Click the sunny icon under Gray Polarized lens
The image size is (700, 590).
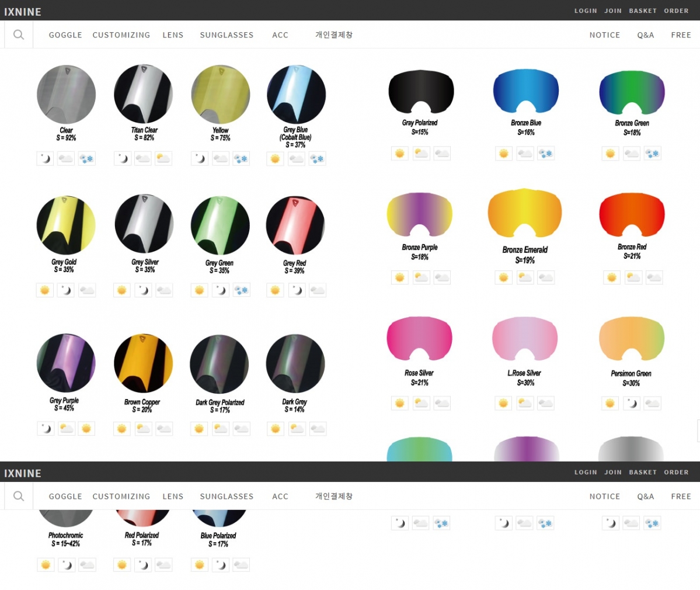(400, 154)
